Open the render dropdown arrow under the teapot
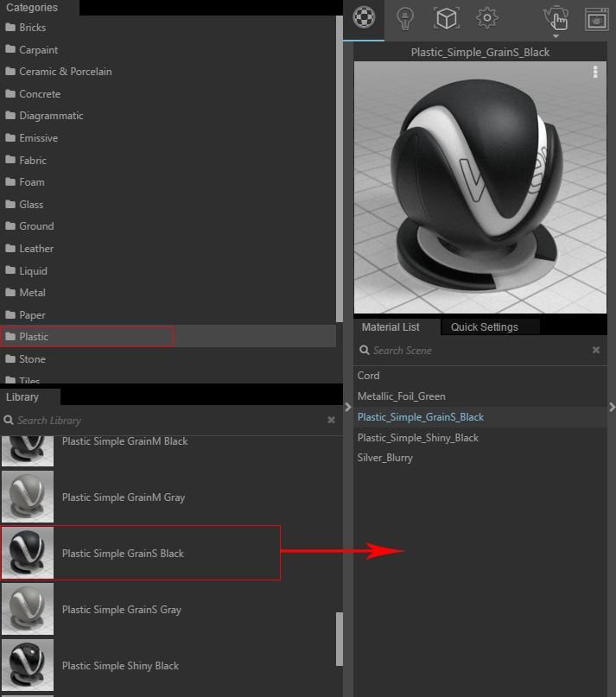The width and height of the screenshot is (616, 697). pyautogui.click(x=556, y=36)
